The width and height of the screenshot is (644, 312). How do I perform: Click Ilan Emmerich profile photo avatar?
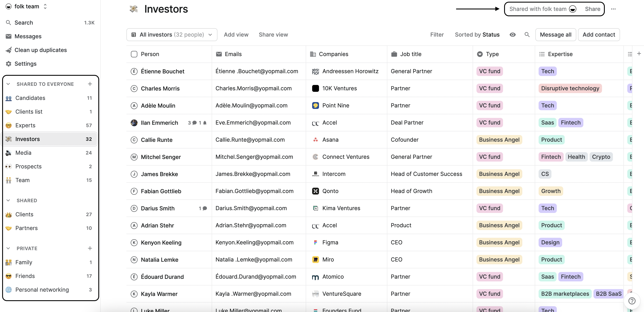134,123
